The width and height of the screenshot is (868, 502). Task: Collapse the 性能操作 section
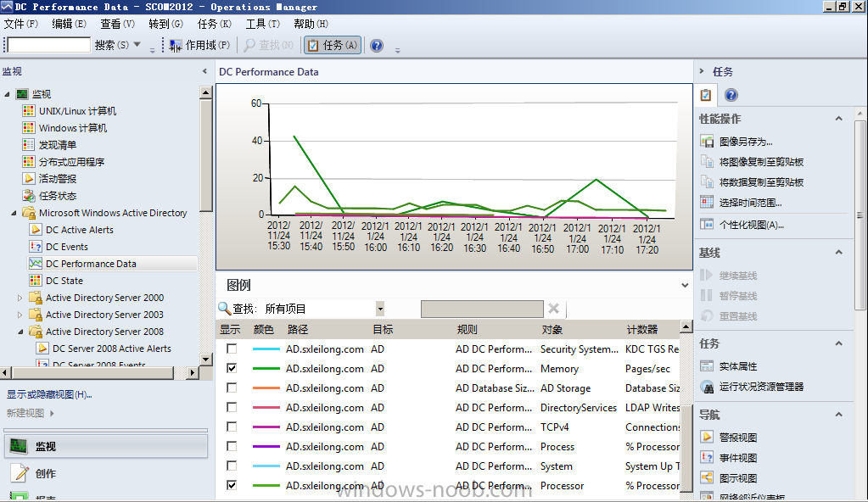(x=838, y=119)
